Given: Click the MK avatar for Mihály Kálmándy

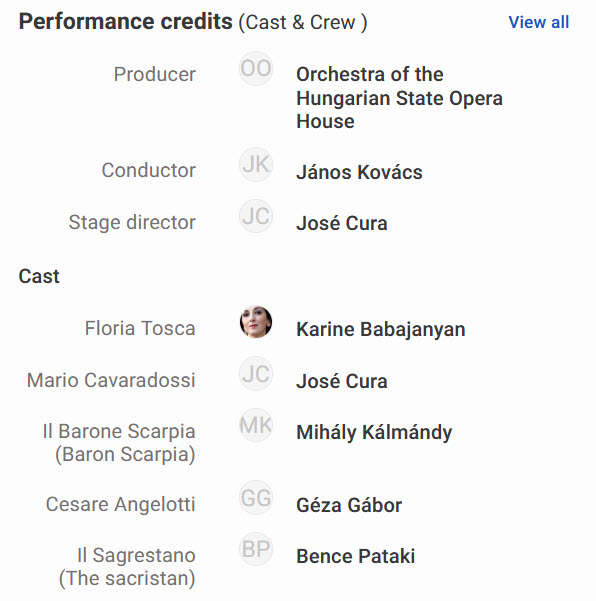Looking at the screenshot, I should 256,425.
